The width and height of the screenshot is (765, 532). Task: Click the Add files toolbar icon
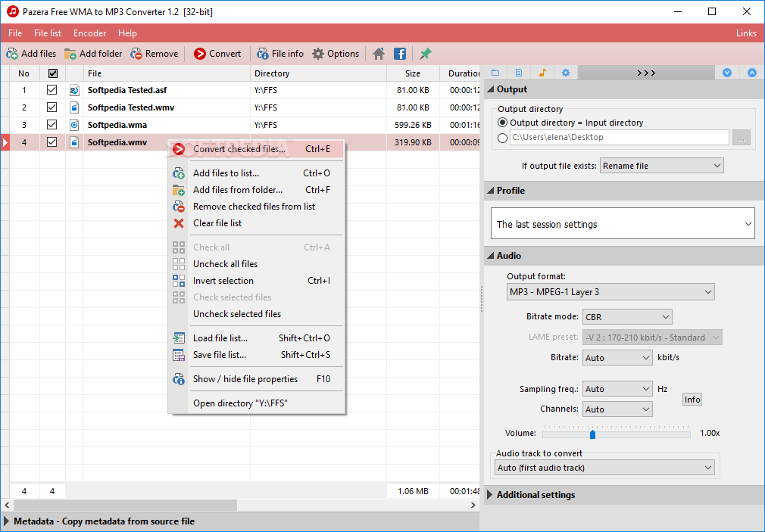tap(12, 54)
